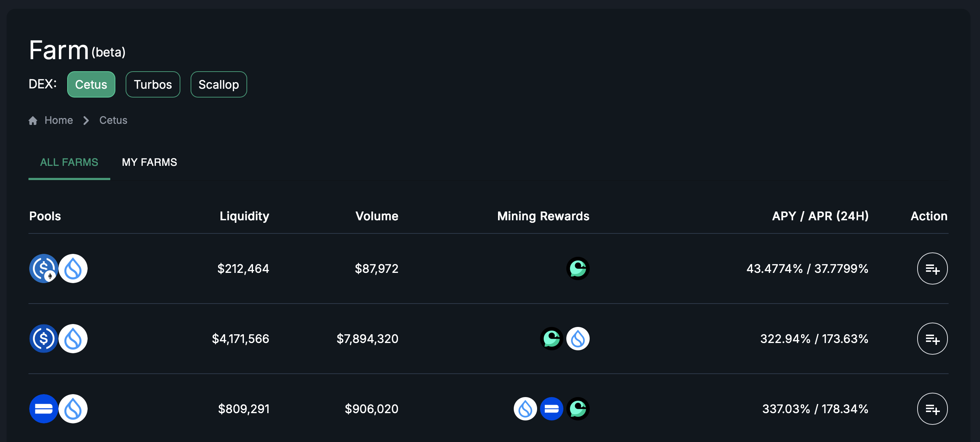Click the add-liquidity icon for the $809,291 pool

click(x=932, y=408)
